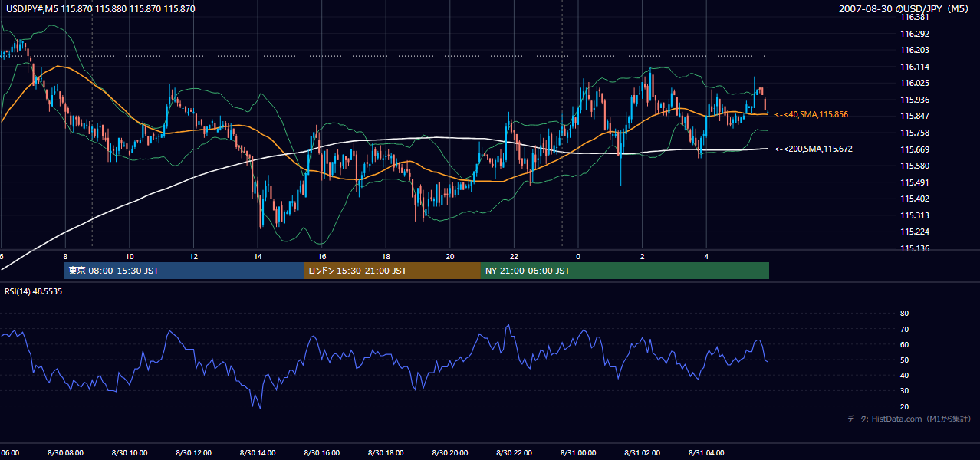The height and width of the screenshot is (460, 980).
Task: Click price level 116.292 on the axis
Action: coord(914,34)
